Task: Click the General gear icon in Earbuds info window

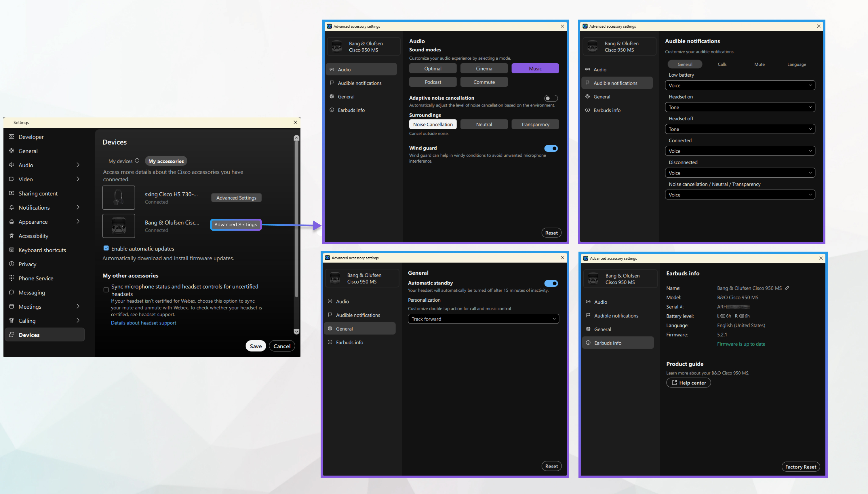Action: pyautogui.click(x=588, y=329)
